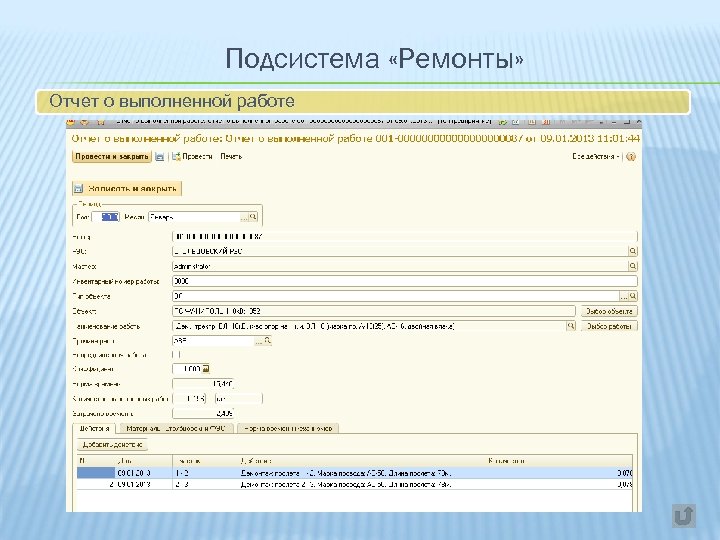This screenshot has height=540, width=720.
Task: Click the 'Месяц' field showing Январь
Action: (x=194, y=217)
